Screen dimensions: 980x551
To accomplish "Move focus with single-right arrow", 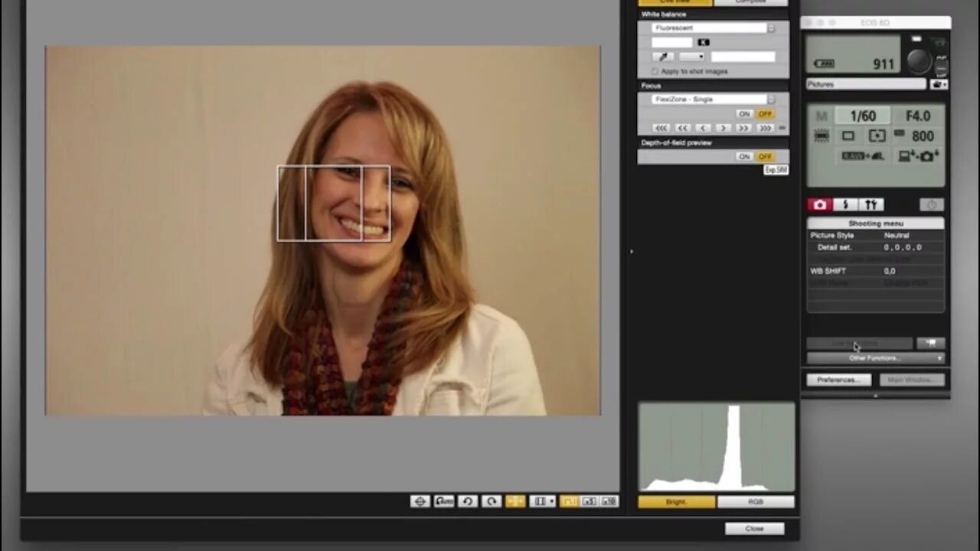I will click(724, 128).
